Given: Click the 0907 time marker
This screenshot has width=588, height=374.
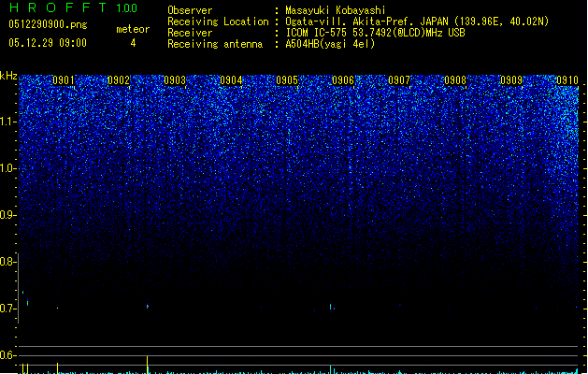Looking at the screenshot, I should [x=399, y=80].
